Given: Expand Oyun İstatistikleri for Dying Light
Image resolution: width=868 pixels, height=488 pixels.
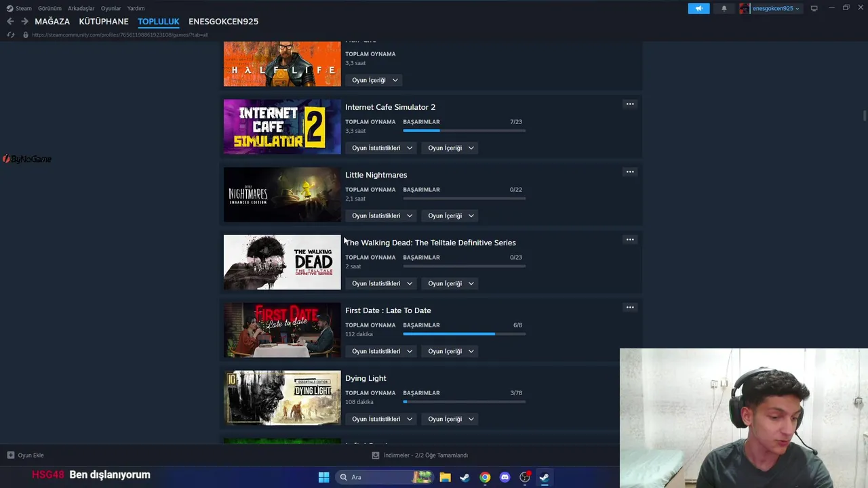Looking at the screenshot, I should click(x=382, y=419).
